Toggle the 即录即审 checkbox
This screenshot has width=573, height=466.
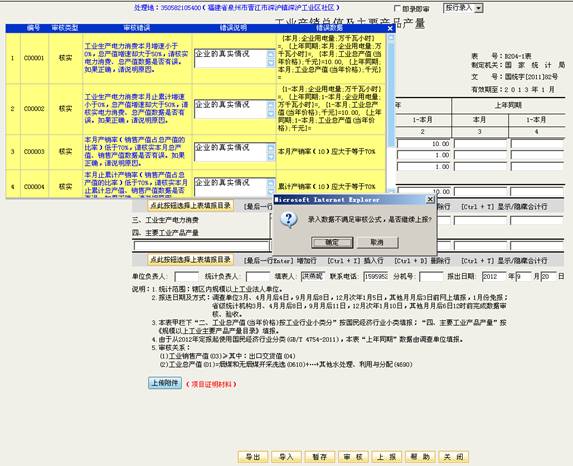coord(398,8)
